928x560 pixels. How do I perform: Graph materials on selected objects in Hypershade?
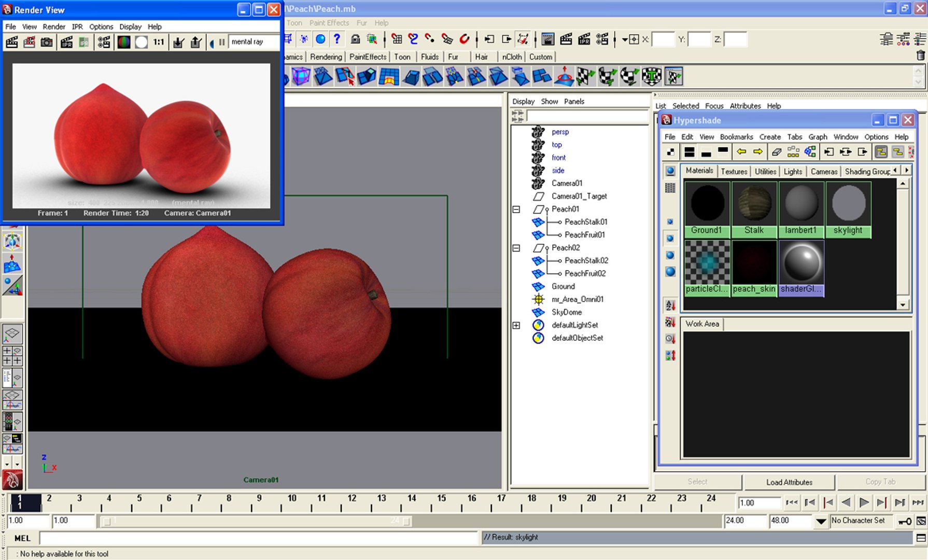tap(810, 151)
